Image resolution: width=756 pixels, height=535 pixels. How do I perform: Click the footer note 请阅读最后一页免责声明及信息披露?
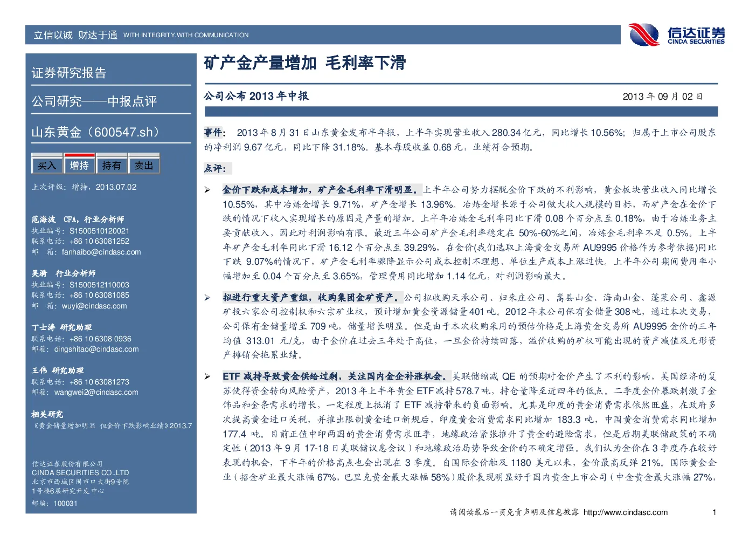click(515, 512)
